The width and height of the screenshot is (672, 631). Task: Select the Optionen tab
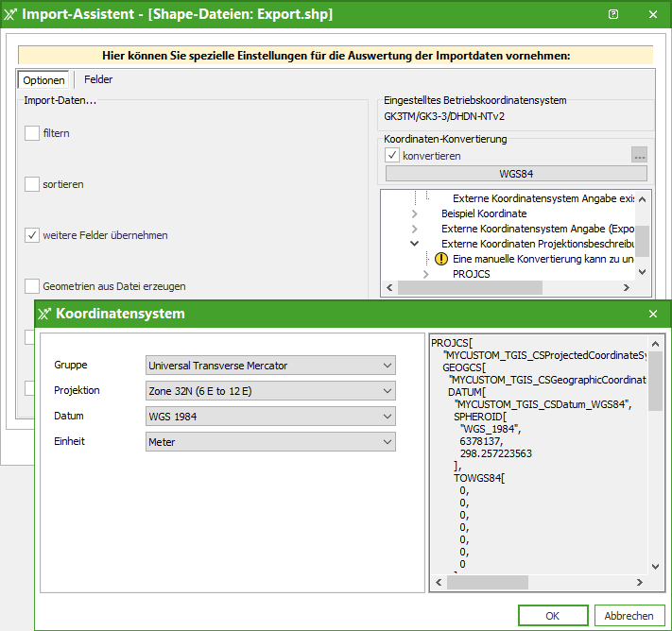tap(43, 80)
